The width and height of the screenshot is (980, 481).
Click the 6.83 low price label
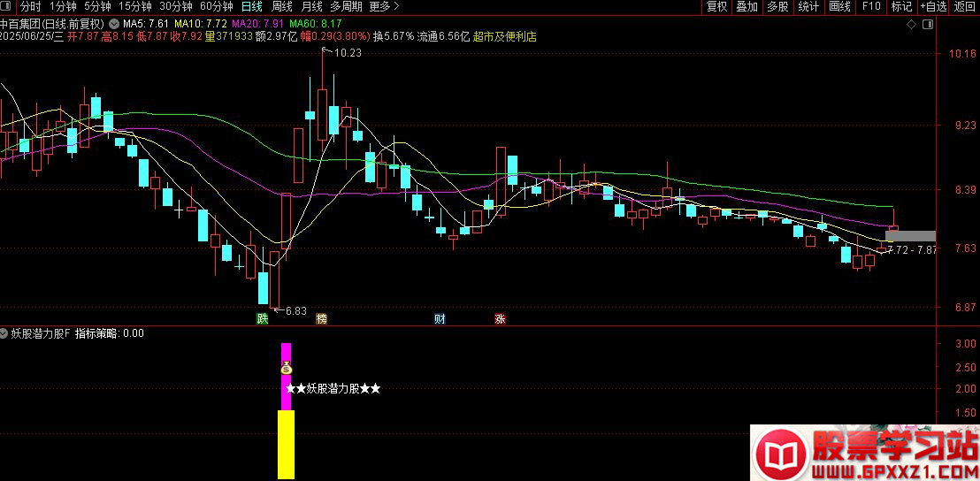(x=295, y=310)
